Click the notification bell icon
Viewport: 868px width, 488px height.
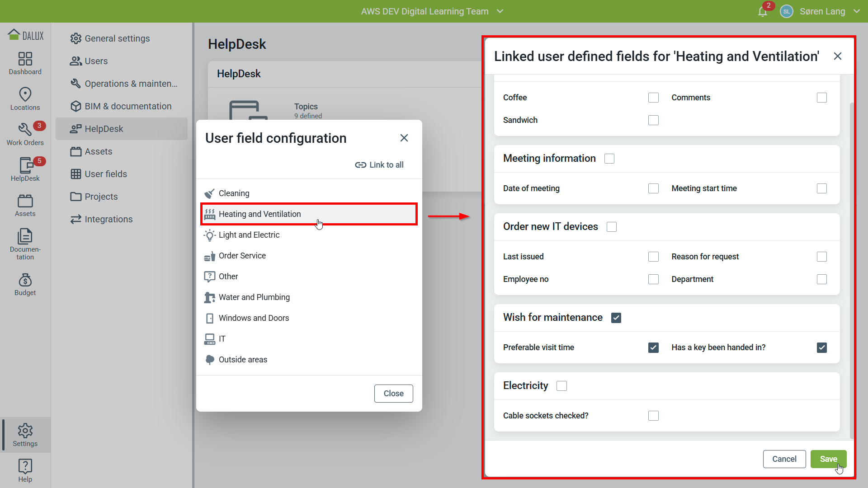point(762,12)
